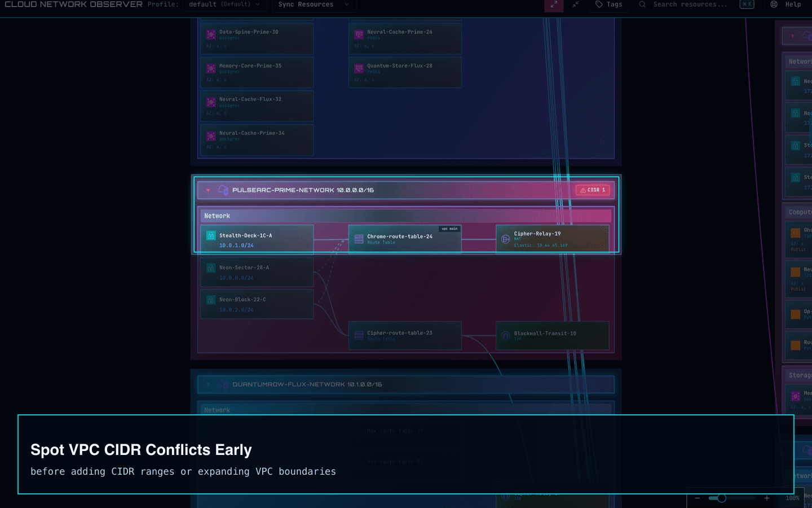Click the Cipher-Relay-19 NAT gateway icon

pos(506,239)
